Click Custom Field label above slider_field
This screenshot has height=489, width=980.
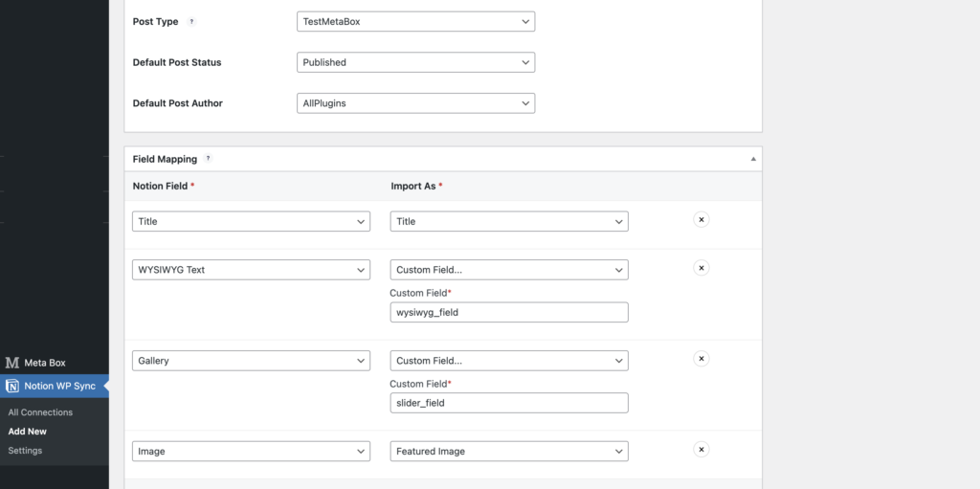pyautogui.click(x=420, y=384)
